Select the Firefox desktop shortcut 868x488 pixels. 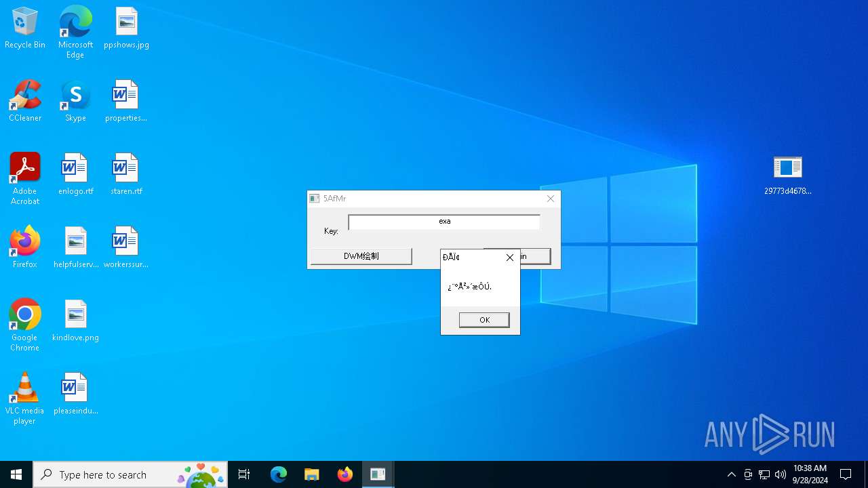click(x=25, y=248)
